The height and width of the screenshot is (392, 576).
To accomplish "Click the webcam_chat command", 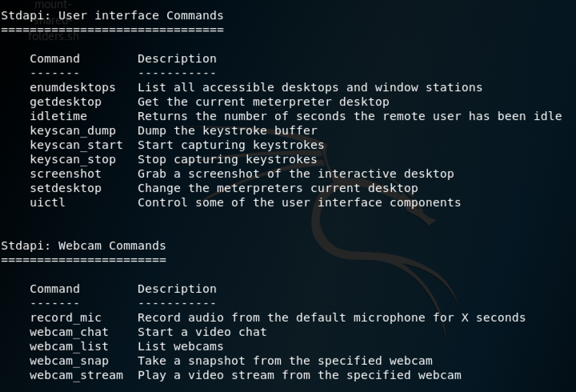I will point(69,332).
